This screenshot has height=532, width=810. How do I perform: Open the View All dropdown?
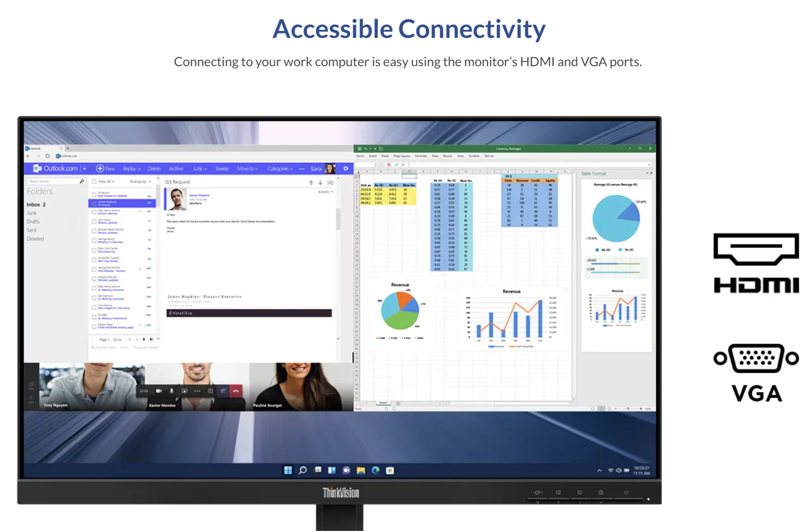pyautogui.click(x=106, y=181)
